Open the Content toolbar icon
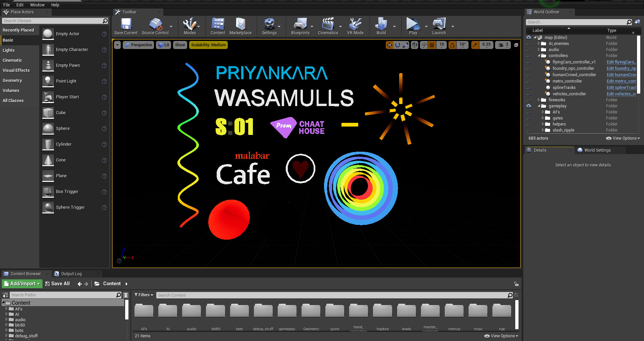The height and width of the screenshot is (341, 644). 218,26
